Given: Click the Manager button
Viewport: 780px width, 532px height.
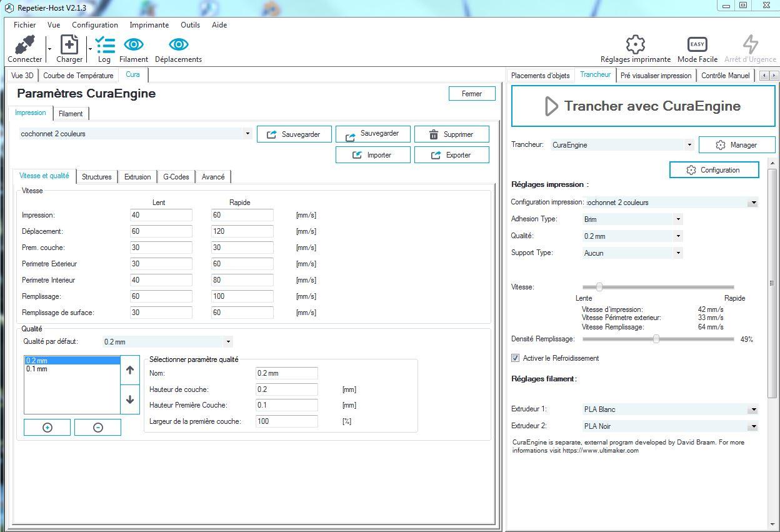Looking at the screenshot, I should (737, 145).
